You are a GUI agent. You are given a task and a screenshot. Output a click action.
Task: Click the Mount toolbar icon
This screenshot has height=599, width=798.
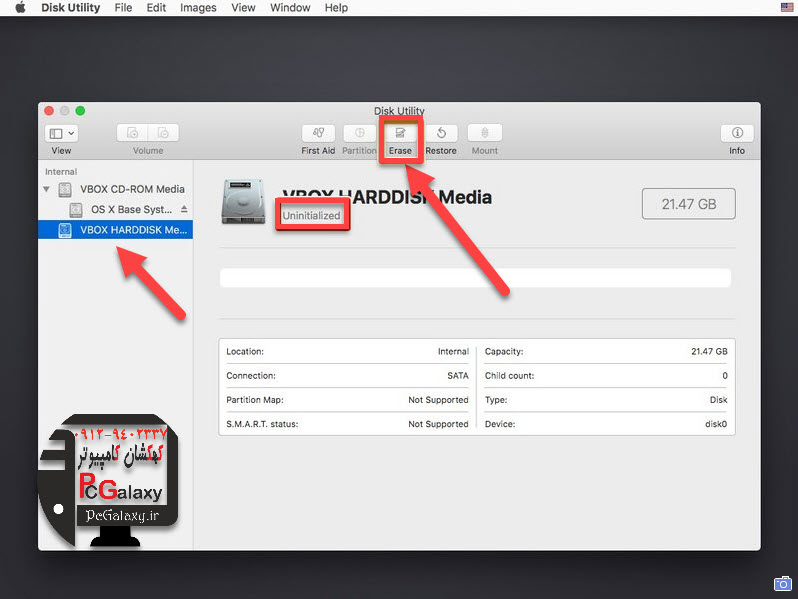click(485, 133)
